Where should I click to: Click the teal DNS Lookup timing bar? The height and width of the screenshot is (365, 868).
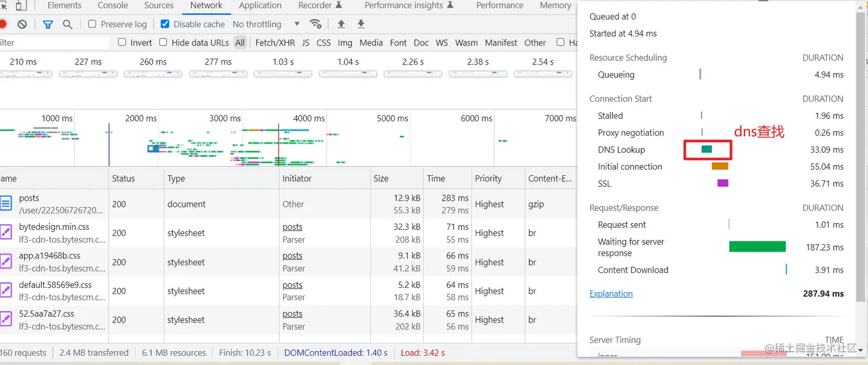[x=707, y=149]
